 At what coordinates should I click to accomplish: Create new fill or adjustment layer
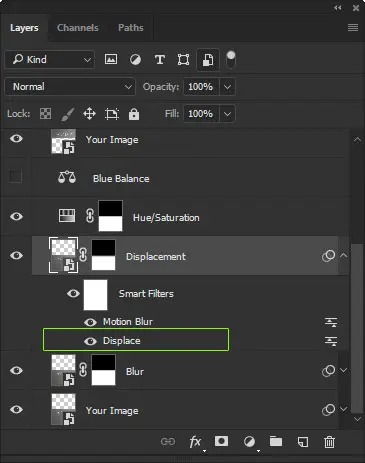(x=249, y=442)
